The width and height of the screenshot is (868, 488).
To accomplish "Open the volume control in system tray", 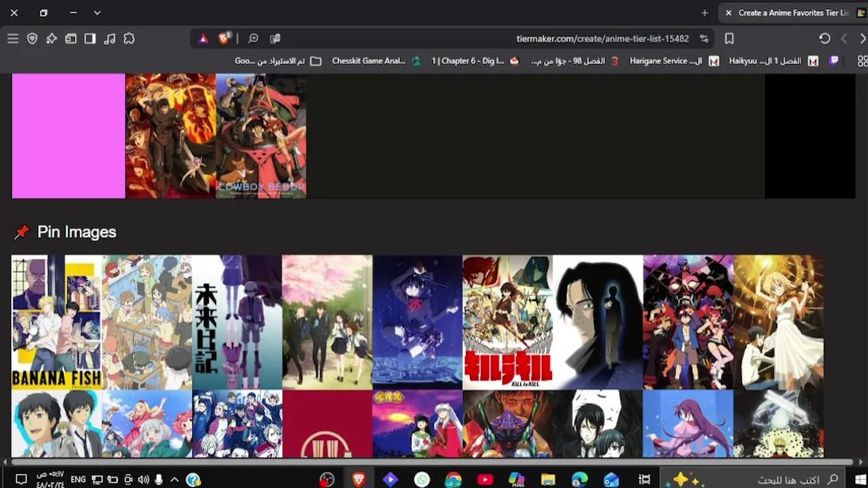I will click(143, 480).
